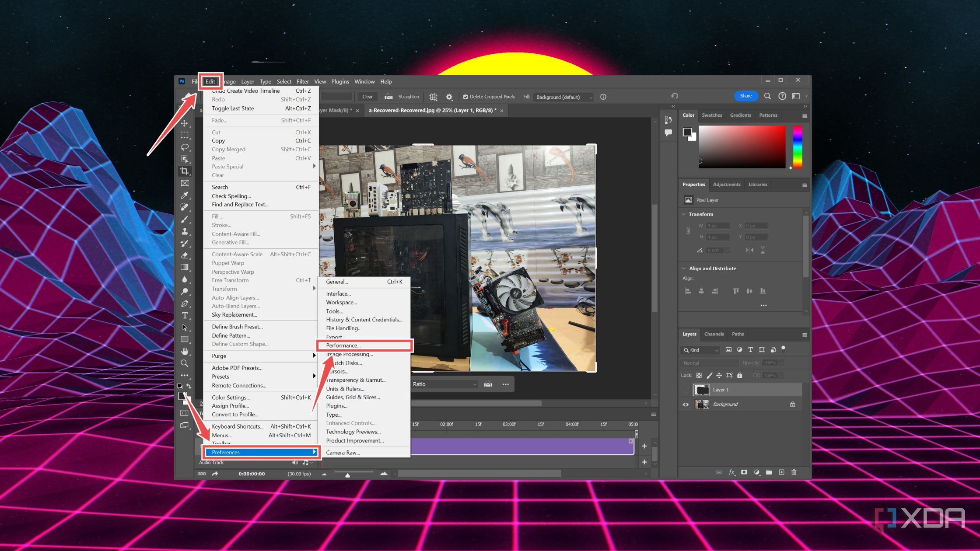The height and width of the screenshot is (551, 980).
Task: Toggle visibility of Background layer
Action: 686,405
